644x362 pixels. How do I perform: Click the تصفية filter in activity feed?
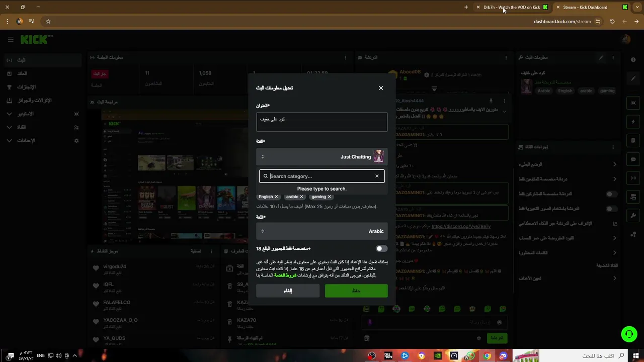196,251
